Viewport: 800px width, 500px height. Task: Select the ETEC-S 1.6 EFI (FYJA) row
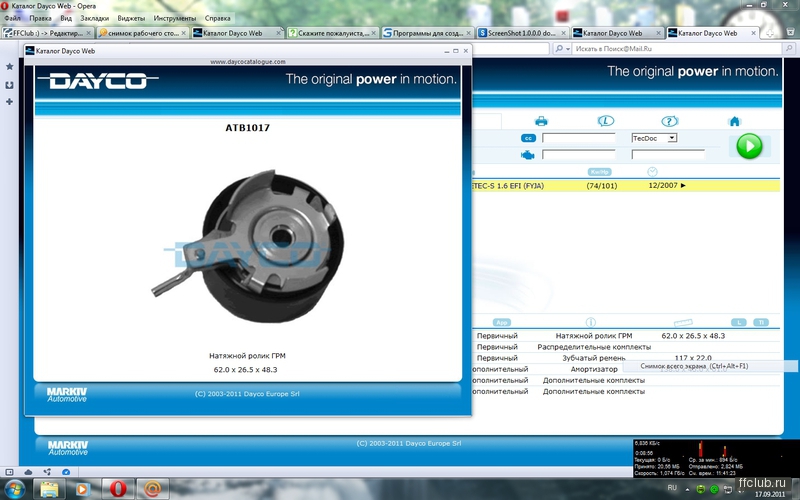pyautogui.click(x=626, y=186)
